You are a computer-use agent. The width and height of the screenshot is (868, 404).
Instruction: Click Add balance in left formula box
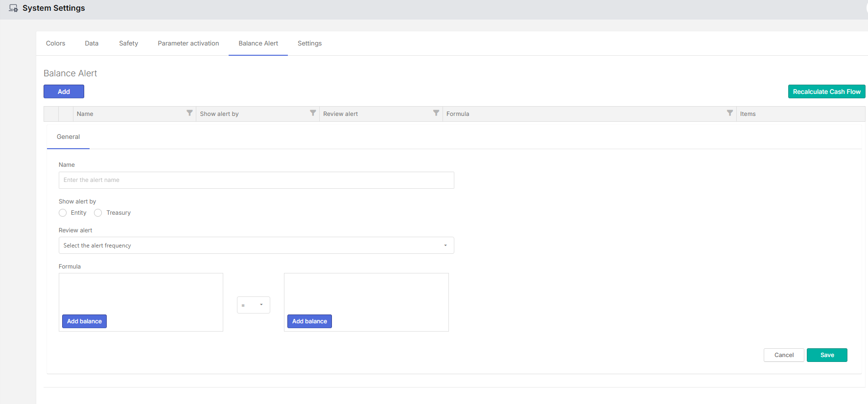click(x=84, y=321)
